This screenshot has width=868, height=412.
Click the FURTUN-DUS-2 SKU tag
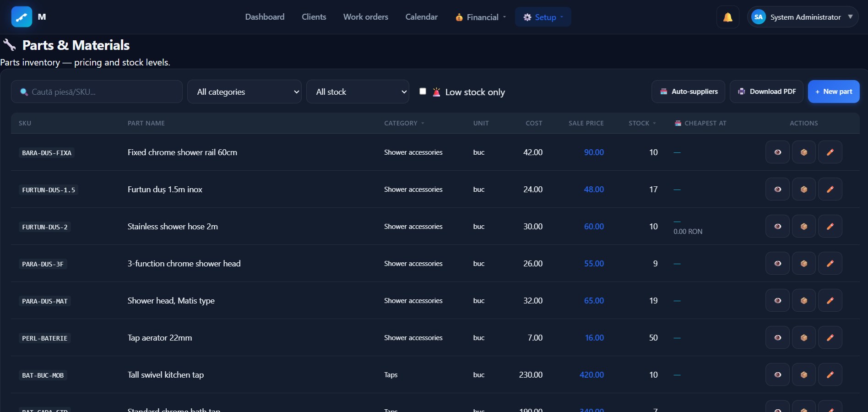click(45, 227)
